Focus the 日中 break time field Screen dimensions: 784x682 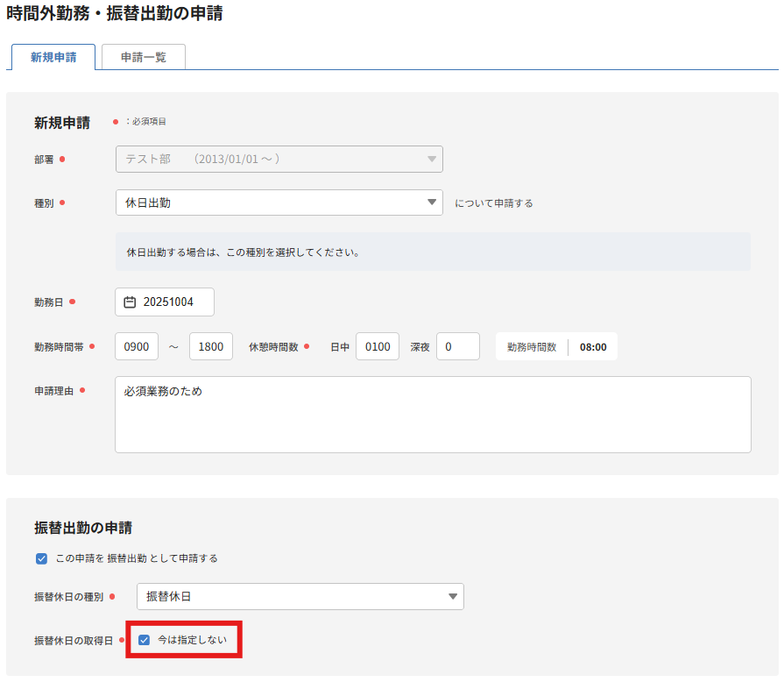(378, 346)
